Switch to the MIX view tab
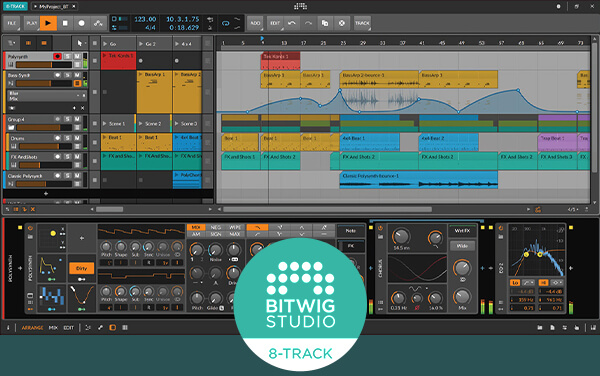The width and height of the screenshot is (600, 376). point(53,328)
